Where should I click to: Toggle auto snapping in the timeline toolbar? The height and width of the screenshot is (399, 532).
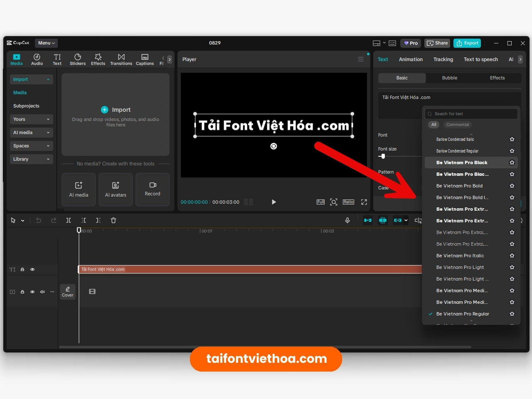383,220
